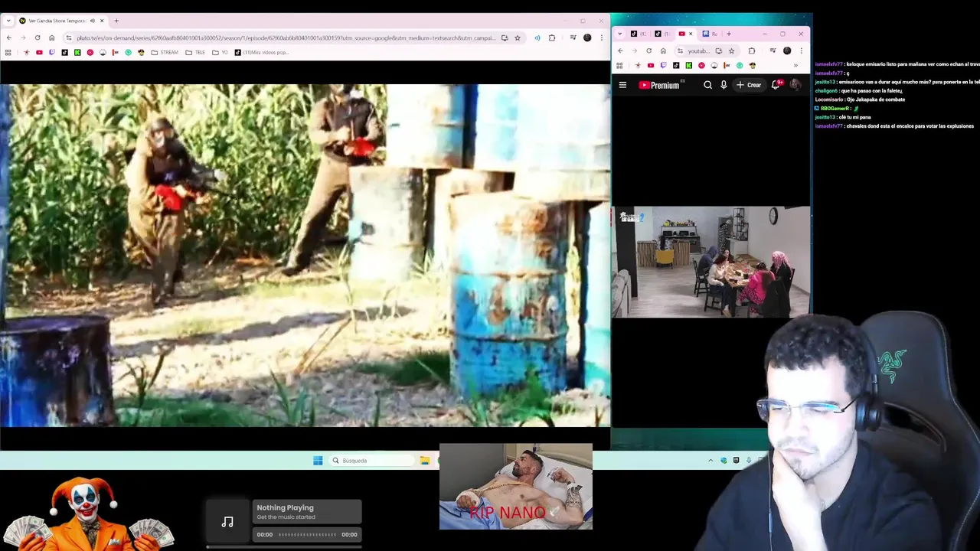Viewport: 980px width, 551px height.
Task: Open Extensions icon in YouTube window
Action: click(752, 51)
